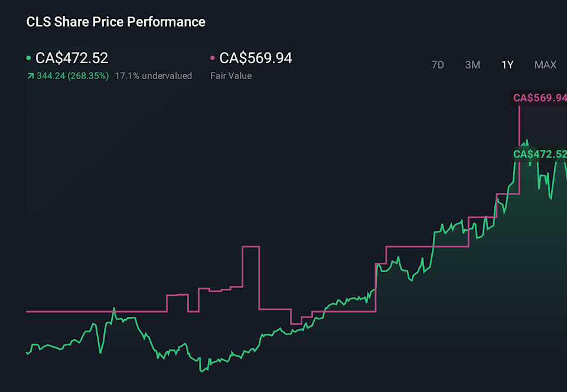
Task: Click the CA$472.52 price tag on chart
Action: click(x=539, y=154)
